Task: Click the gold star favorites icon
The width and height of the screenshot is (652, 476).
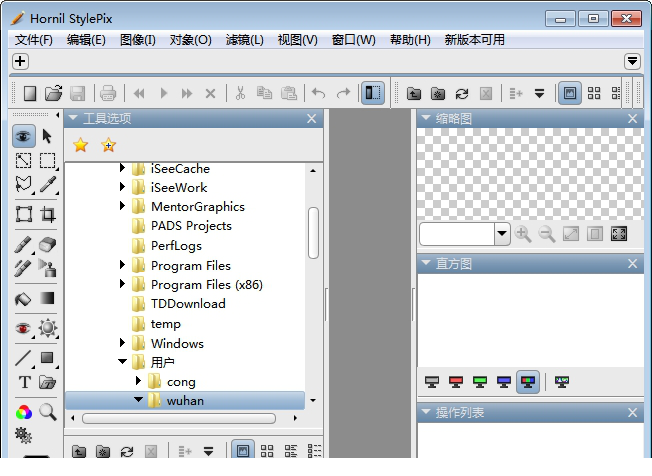Action: [x=80, y=145]
